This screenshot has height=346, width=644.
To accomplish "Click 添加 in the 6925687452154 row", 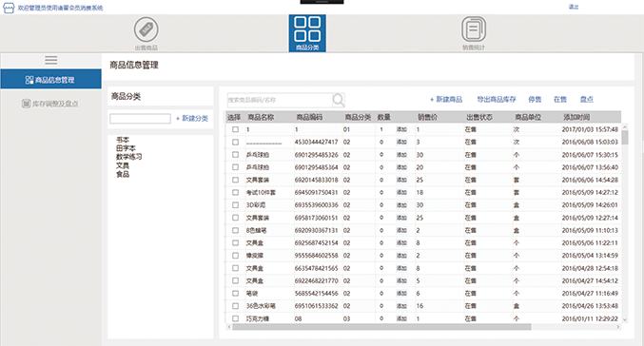I will click(401, 243).
